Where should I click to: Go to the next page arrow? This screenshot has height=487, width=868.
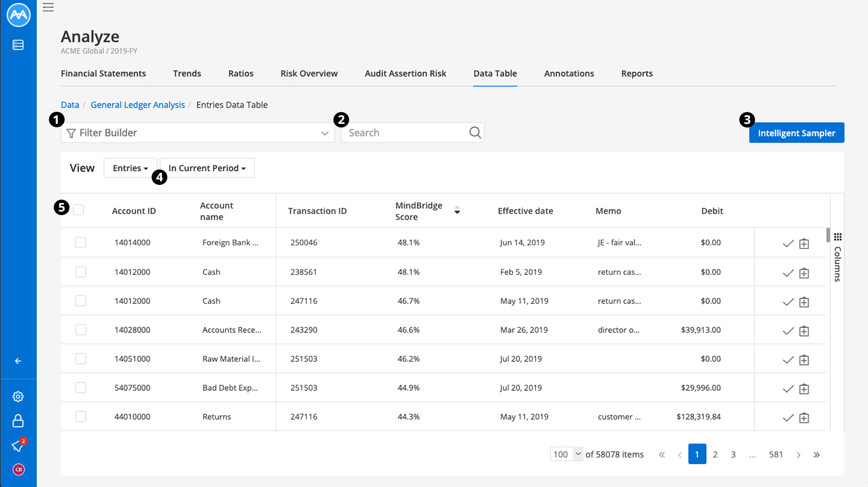799,454
